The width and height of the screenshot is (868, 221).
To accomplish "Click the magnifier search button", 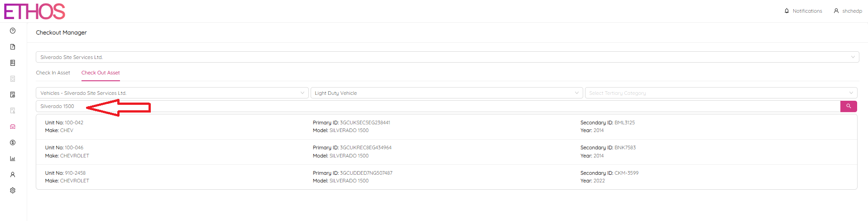I will pos(848,106).
